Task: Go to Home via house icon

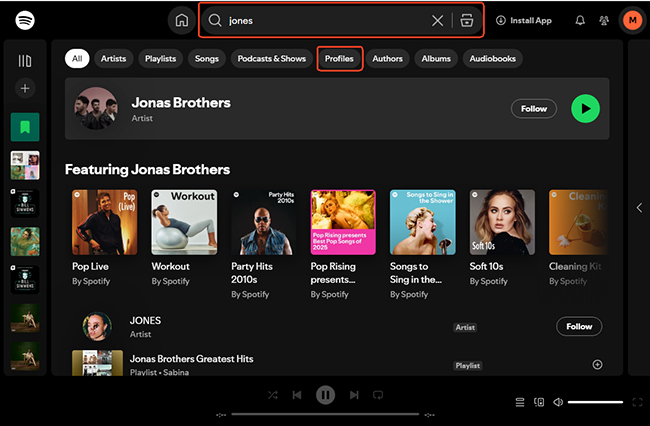Action: (182, 20)
